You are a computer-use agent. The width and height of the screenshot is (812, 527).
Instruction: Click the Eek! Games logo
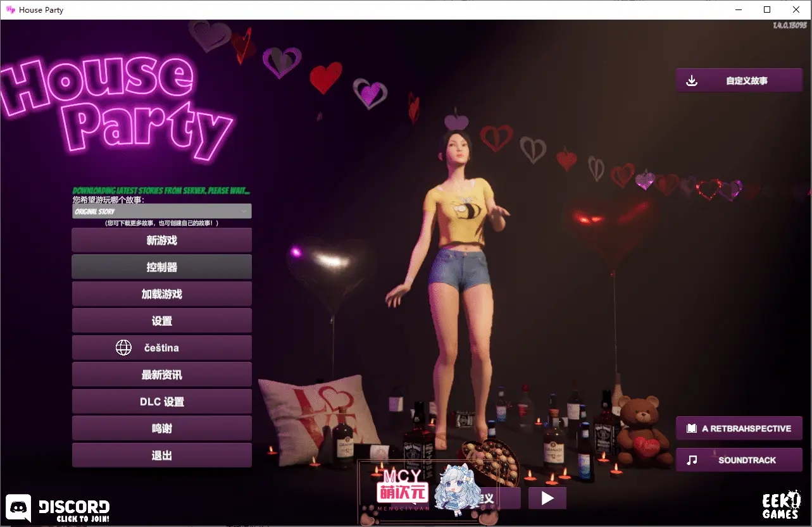(x=781, y=505)
